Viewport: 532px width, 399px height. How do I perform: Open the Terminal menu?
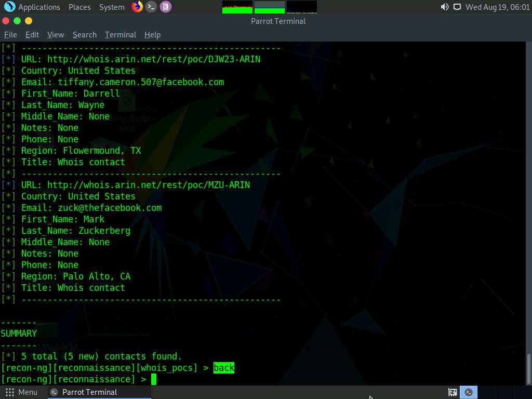point(121,35)
